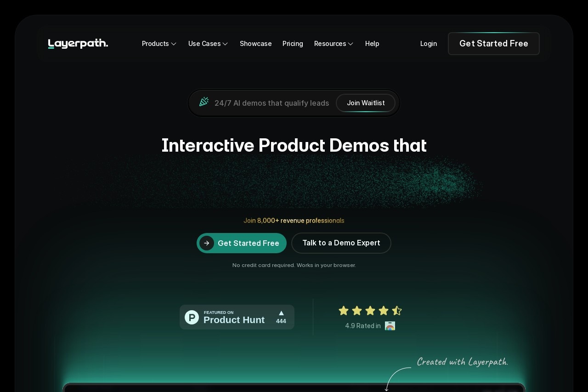Click "Interactive Product Demos that" headline
This screenshot has width=588, height=392.
coord(294,145)
